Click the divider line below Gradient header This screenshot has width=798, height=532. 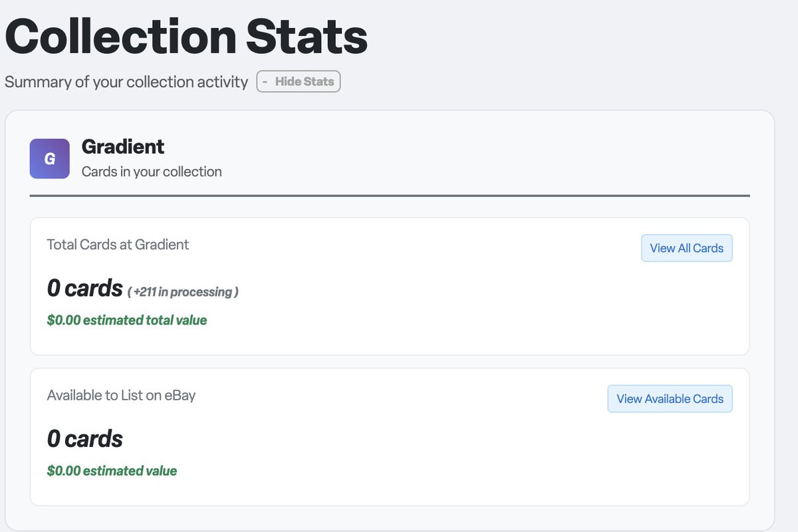390,196
